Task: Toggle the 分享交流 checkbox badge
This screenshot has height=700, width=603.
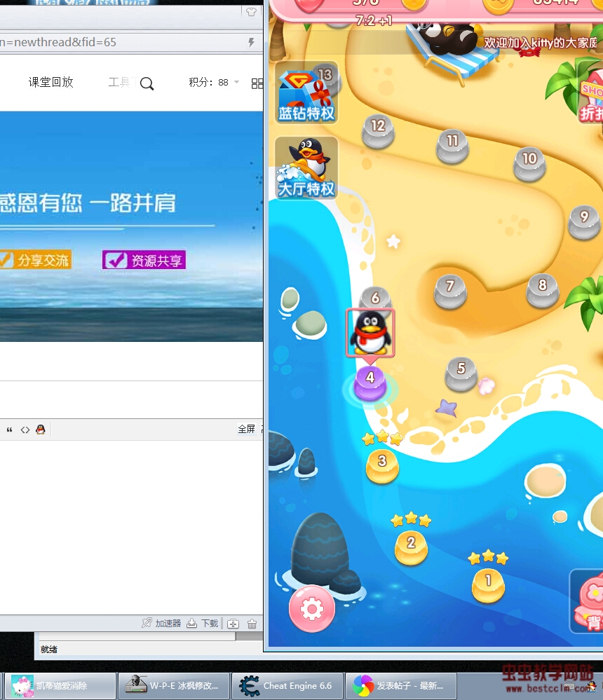Action: [x=35, y=261]
